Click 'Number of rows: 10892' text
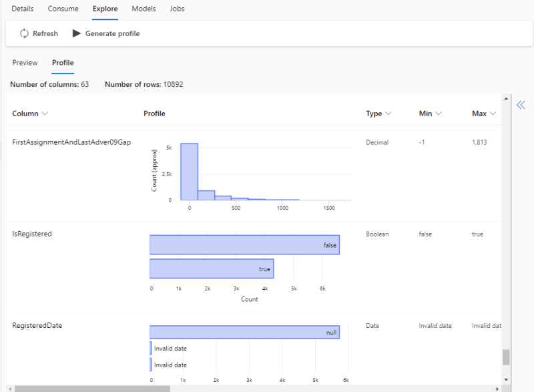The width and height of the screenshot is (534, 392). (144, 84)
